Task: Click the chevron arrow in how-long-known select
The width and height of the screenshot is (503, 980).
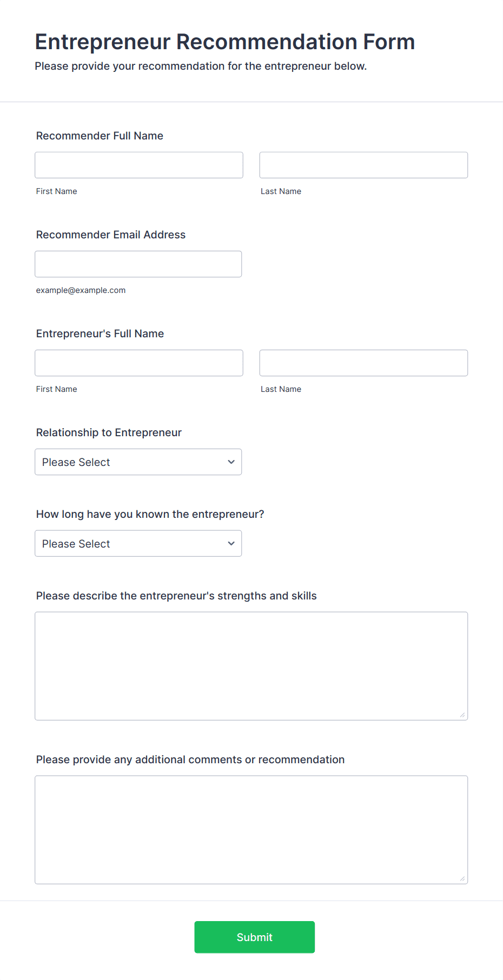Action: coord(231,544)
